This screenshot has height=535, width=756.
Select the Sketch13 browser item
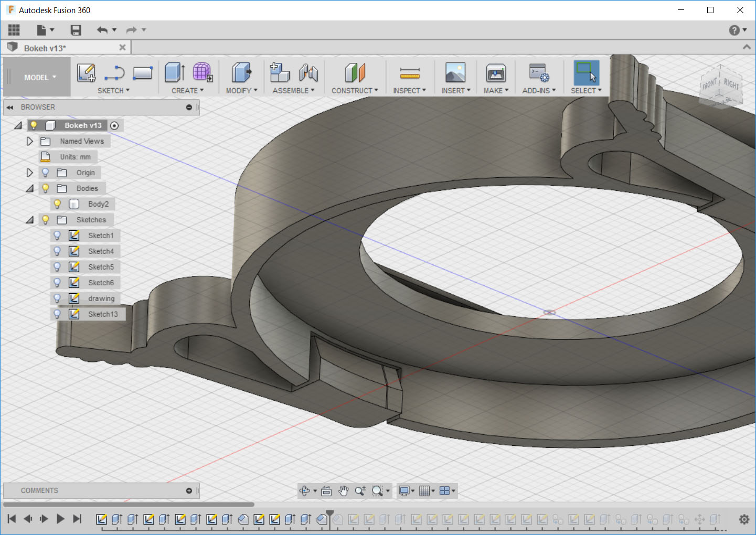[x=103, y=314]
